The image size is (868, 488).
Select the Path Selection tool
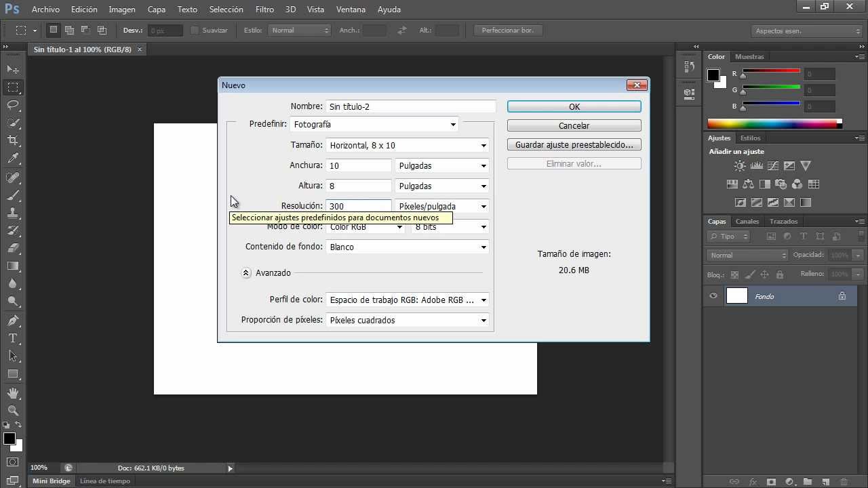click(13, 356)
